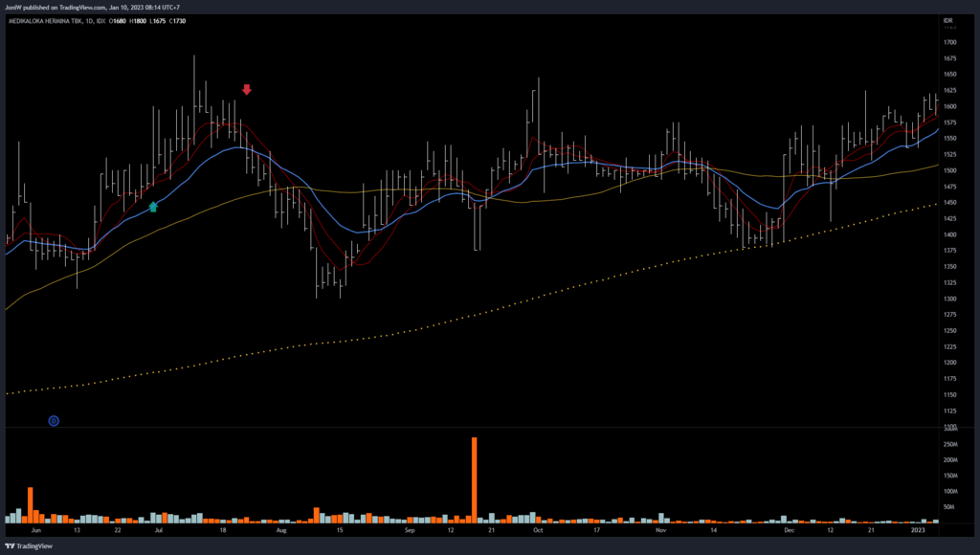The height and width of the screenshot is (555, 980).
Task: Click the teal up arrow marker
Action: point(153,206)
